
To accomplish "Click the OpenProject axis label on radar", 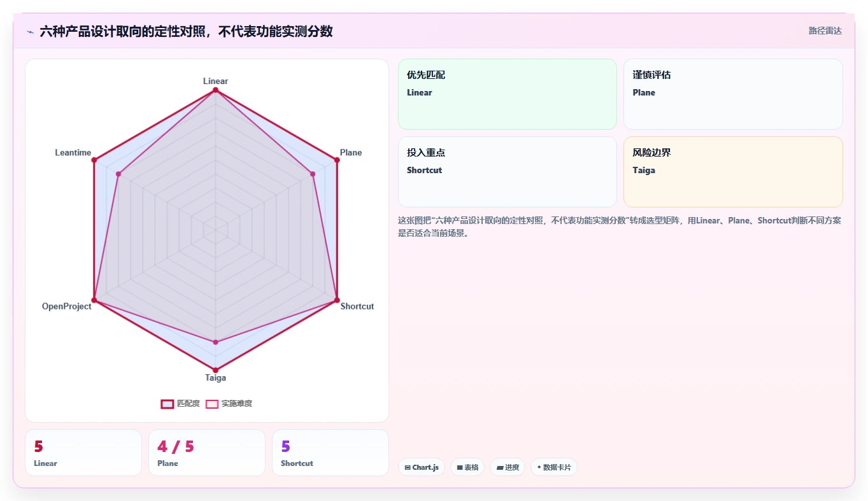I will (x=67, y=306).
